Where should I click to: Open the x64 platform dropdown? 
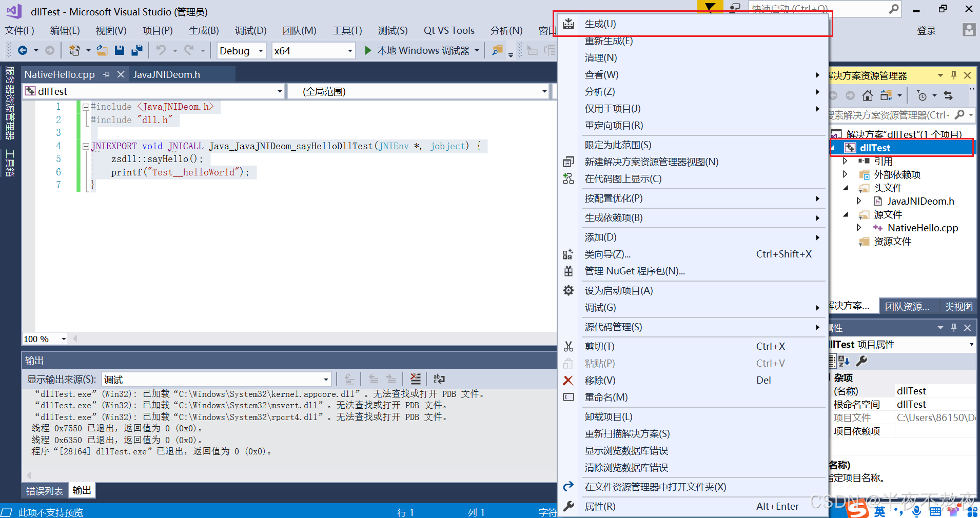pos(350,51)
